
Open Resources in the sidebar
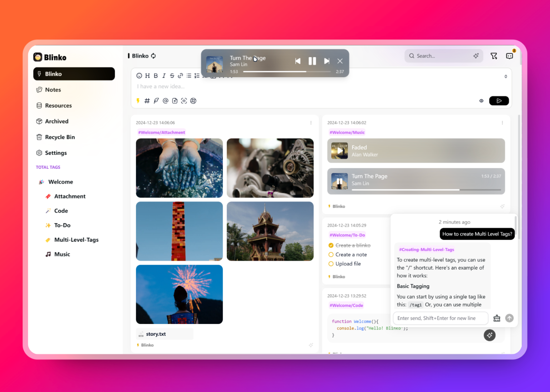(x=58, y=106)
